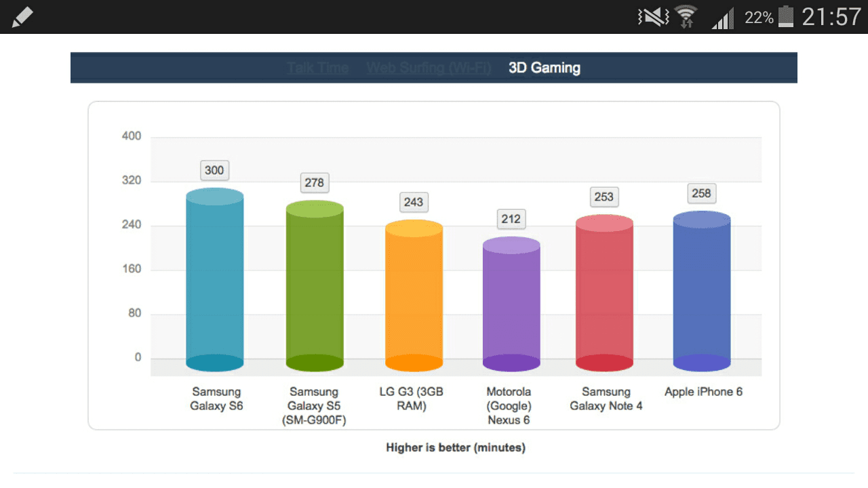Tap the 300 value label

click(214, 170)
